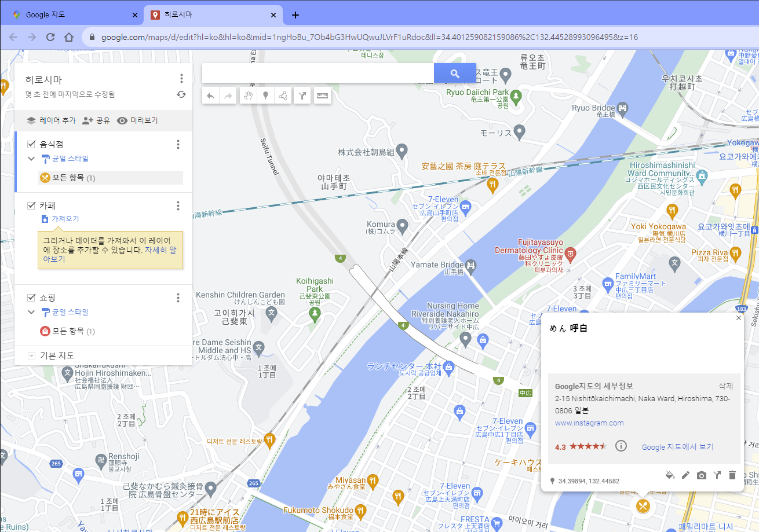Click the trash delete icon in popup
This screenshot has width=759, height=532.
(732, 475)
